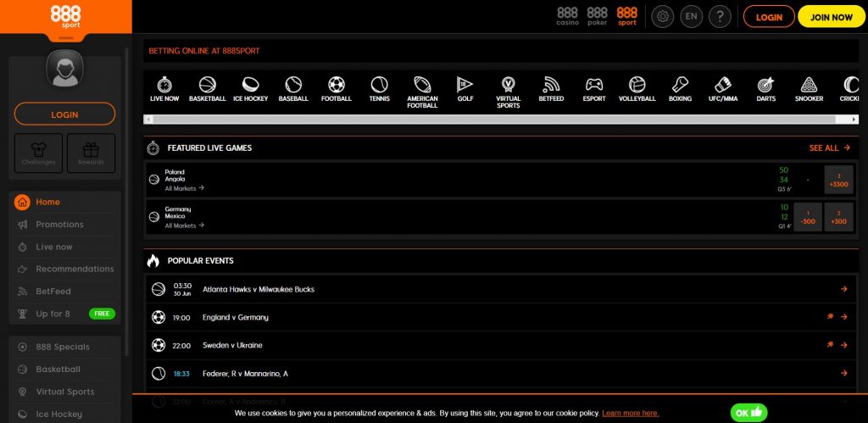Select the Basketball category icon
The height and width of the screenshot is (423, 868).
tap(207, 89)
